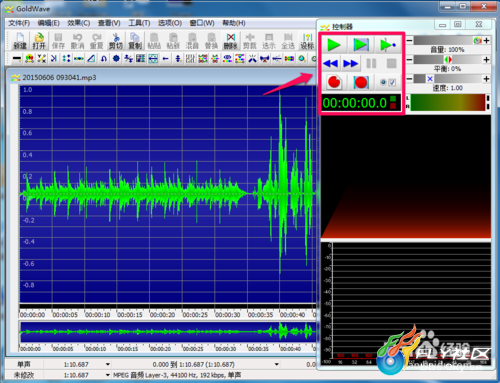Decrease balance with the 平衡 minus button
500x383 pixels.
point(410,60)
